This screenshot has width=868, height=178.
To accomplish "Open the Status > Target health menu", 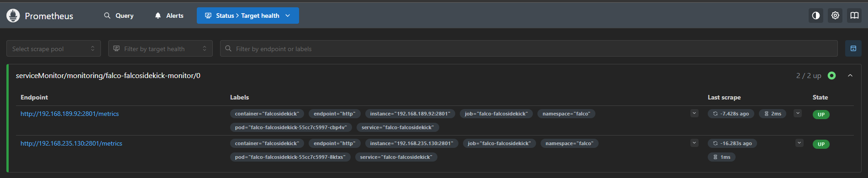I will point(248,16).
